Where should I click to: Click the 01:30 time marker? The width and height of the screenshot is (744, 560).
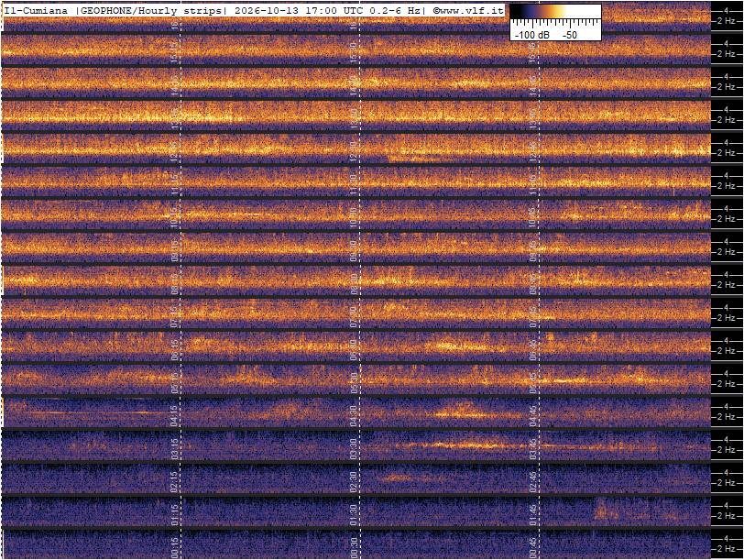point(354,515)
